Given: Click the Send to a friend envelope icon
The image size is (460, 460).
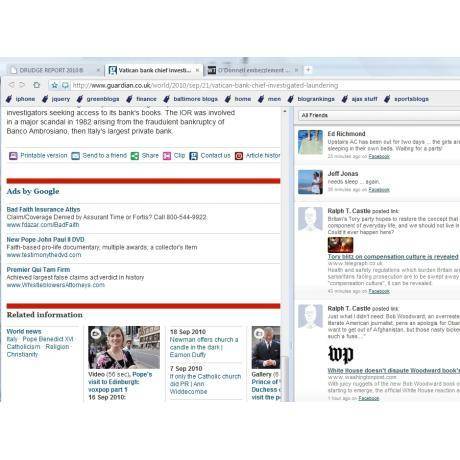Looking at the screenshot, I should [x=76, y=156].
